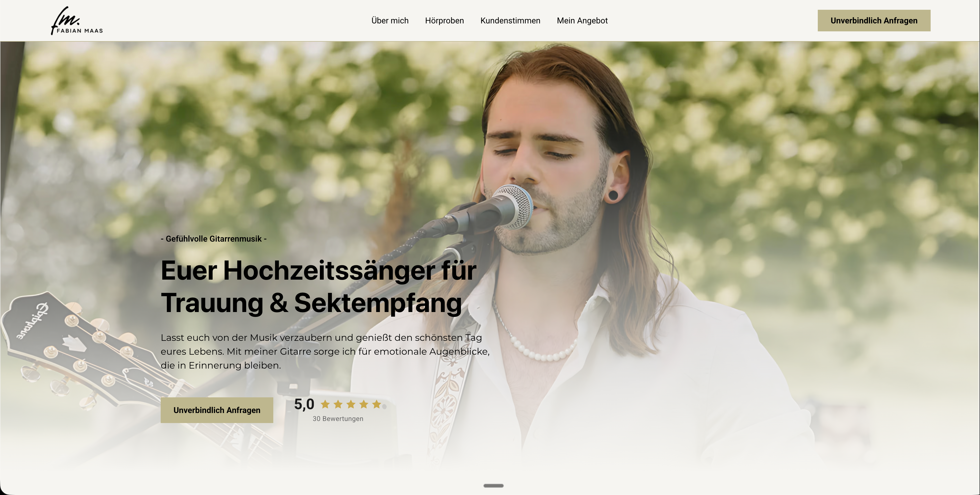The image size is (980, 495).
Task: Click the small grey dot after the stars
Action: click(x=384, y=406)
